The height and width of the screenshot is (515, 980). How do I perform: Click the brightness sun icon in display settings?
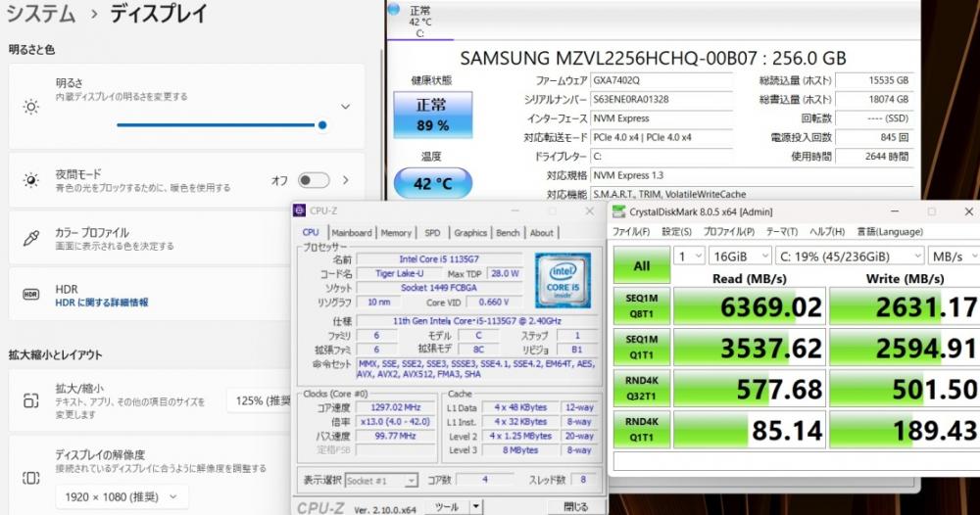tap(30, 107)
